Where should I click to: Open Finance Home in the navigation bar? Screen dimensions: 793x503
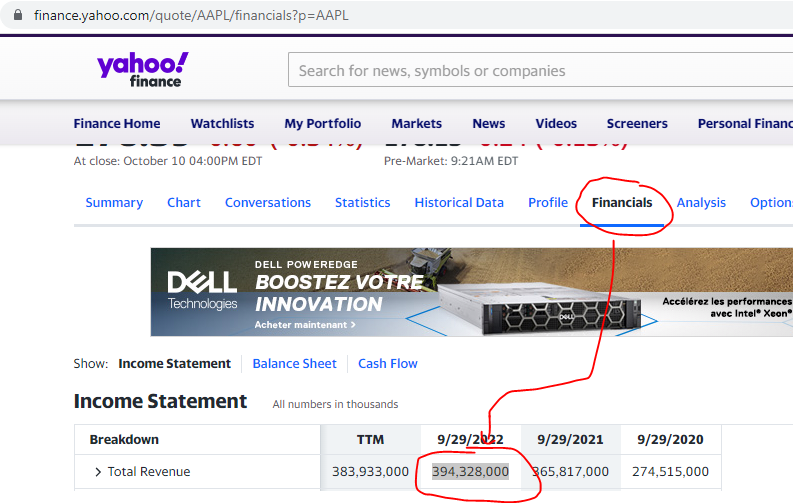click(x=117, y=123)
